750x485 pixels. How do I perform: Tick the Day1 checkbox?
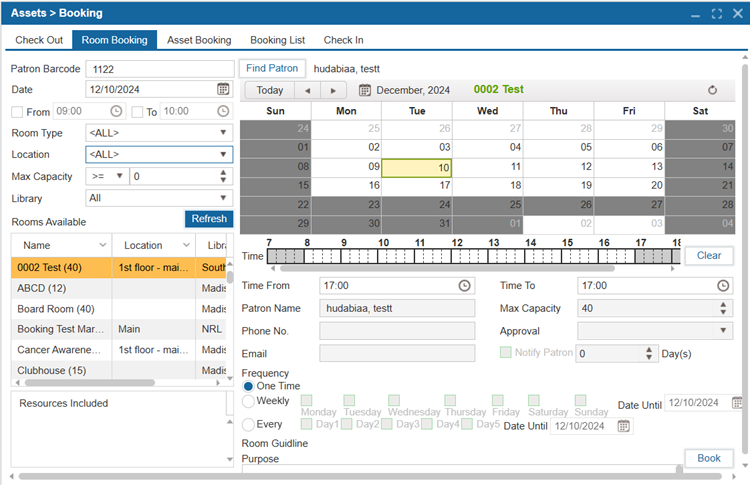click(x=307, y=424)
